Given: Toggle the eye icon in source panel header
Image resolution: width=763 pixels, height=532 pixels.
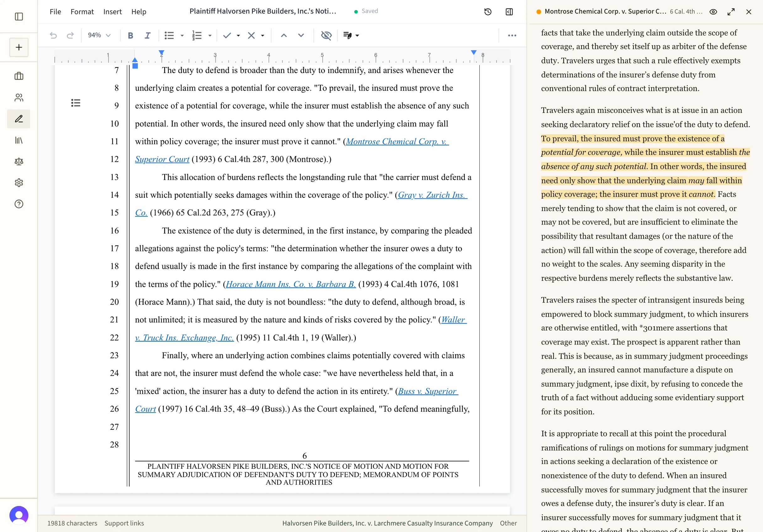Looking at the screenshot, I should (x=713, y=12).
